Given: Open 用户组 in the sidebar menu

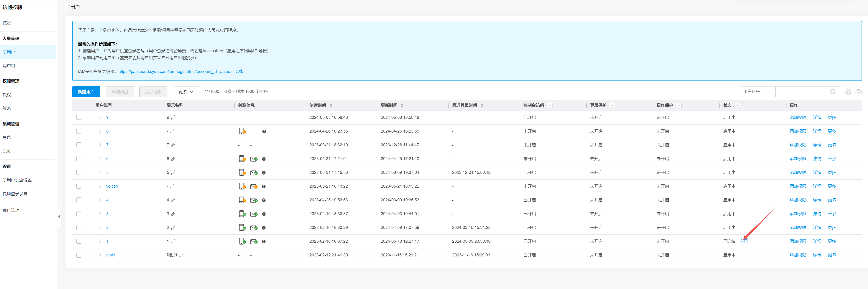Looking at the screenshot, I should coord(9,66).
